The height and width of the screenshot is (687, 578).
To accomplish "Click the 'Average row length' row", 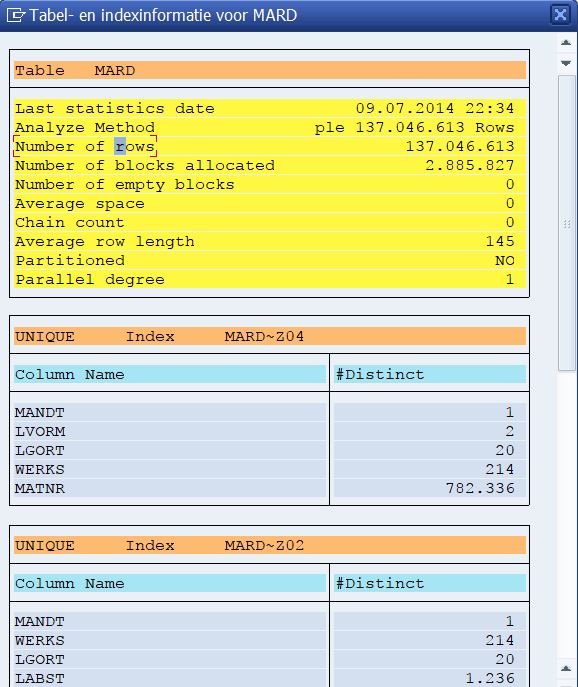I will pos(270,241).
